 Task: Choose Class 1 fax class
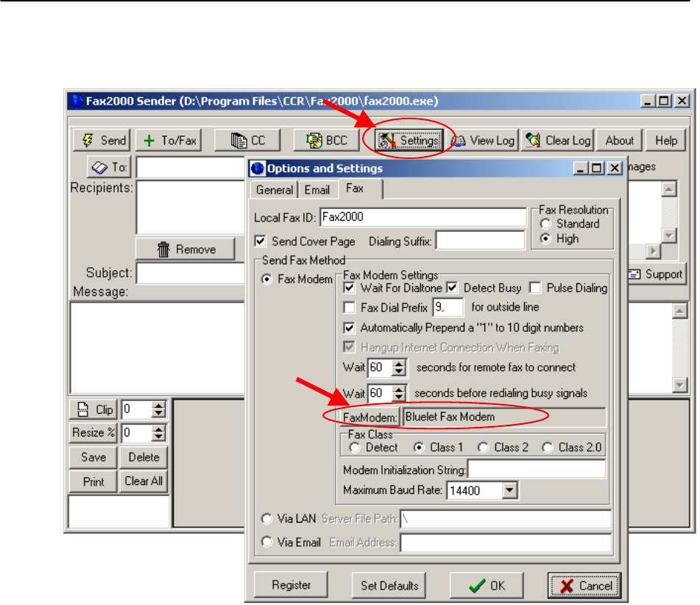coord(419,447)
